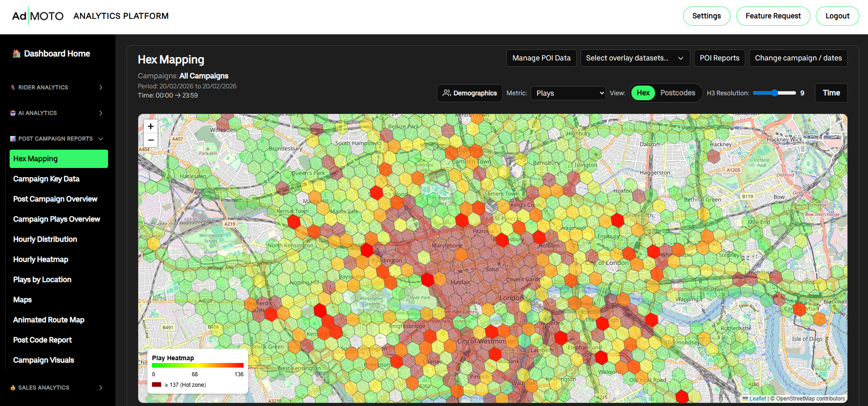The width and height of the screenshot is (868, 406).
Task: Click the H3 Resolution slider
Action: [774, 93]
